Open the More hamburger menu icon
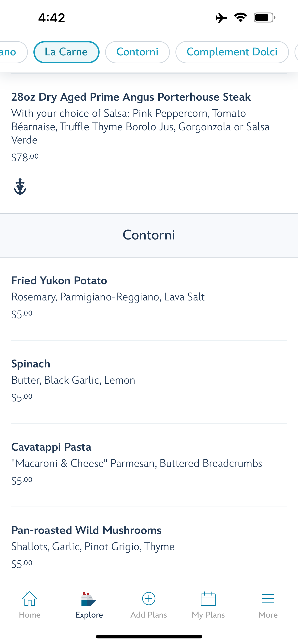The width and height of the screenshot is (298, 644). pyautogui.click(x=268, y=599)
